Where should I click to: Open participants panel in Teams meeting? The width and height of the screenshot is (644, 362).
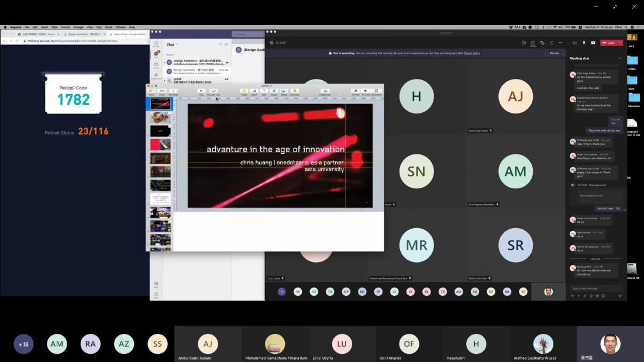point(524,43)
